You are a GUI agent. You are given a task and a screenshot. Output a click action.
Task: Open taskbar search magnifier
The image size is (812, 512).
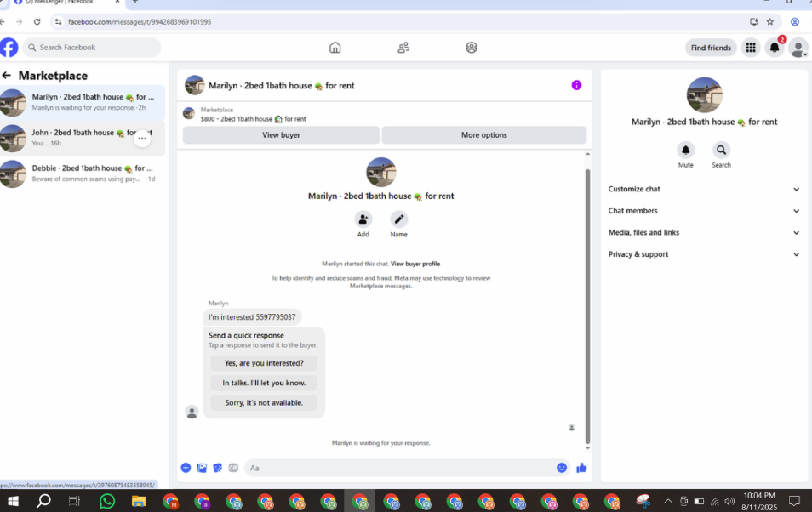coord(44,501)
